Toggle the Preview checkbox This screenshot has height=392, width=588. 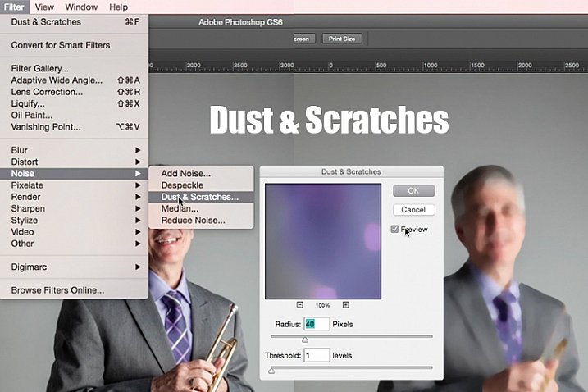[395, 230]
